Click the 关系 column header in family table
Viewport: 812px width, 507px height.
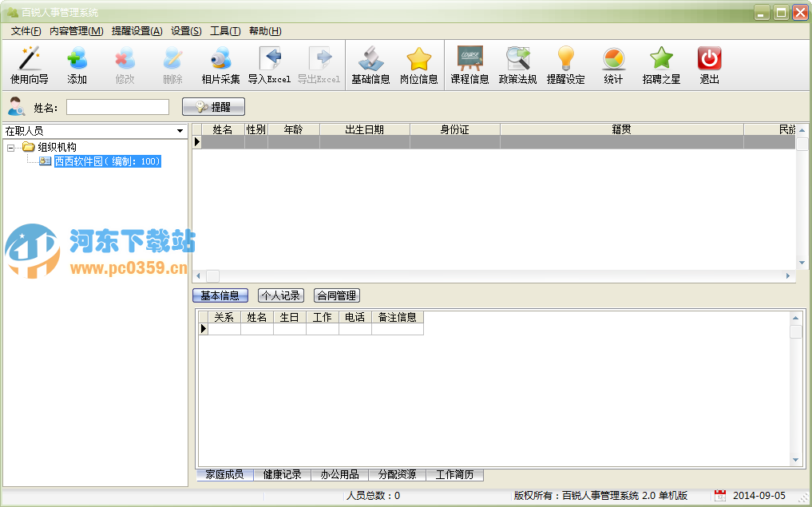click(224, 317)
